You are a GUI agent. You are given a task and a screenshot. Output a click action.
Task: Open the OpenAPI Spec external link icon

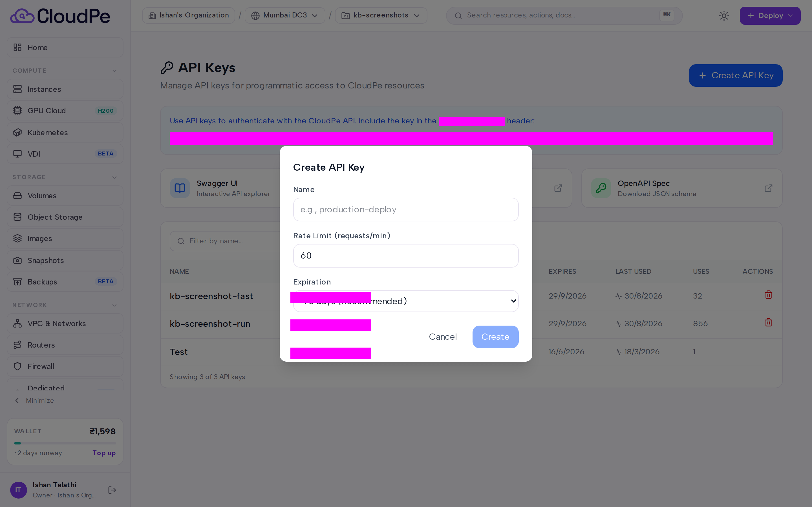coord(768,188)
